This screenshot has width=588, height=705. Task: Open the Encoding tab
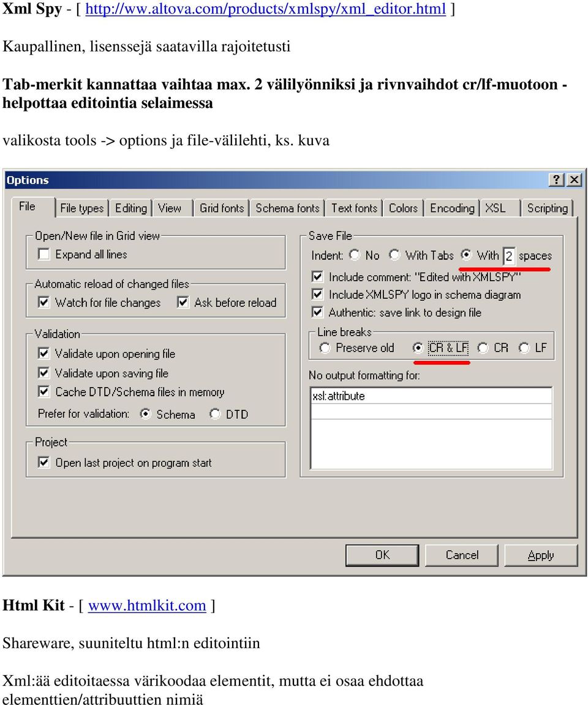point(452,208)
